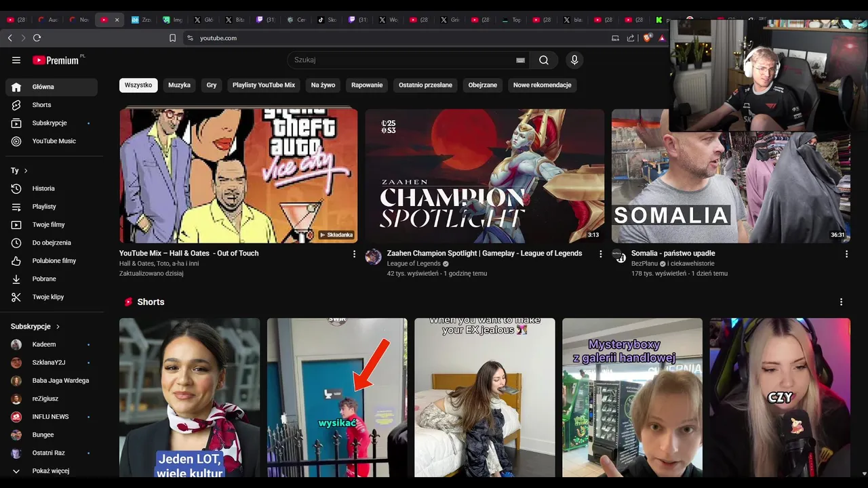Bookmark this page icon in address bar

click(x=172, y=38)
